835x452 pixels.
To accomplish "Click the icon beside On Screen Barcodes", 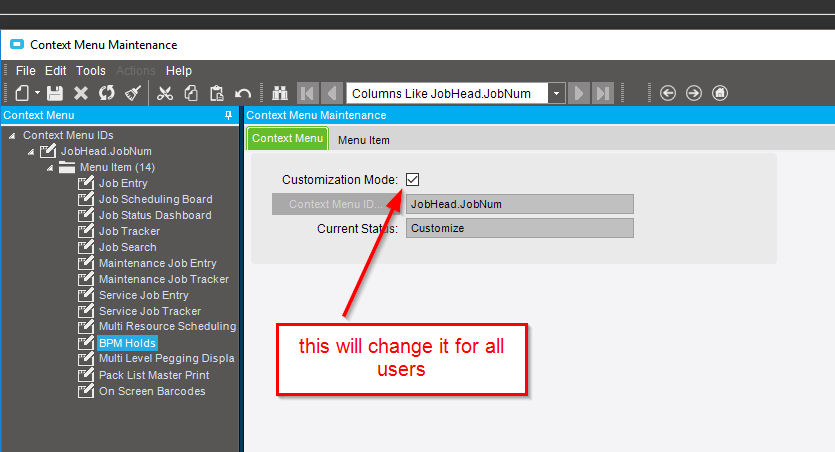I will click(x=86, y=391).
